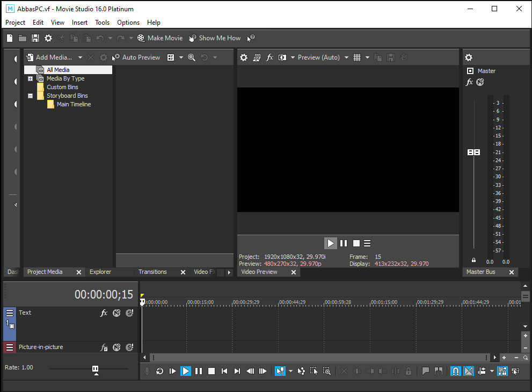This screenshot has height=392, width=532.
Task: Collapse the Storyboard Bins node
Action: (x=30, y=96)
